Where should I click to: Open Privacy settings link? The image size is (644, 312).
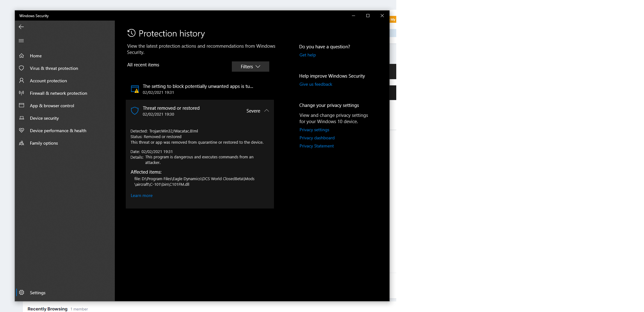pos(314,130)
